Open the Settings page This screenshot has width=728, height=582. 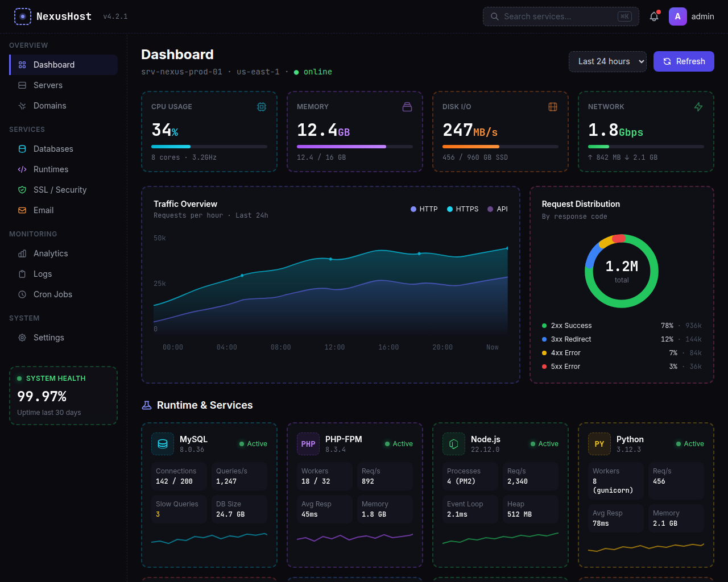48,337
